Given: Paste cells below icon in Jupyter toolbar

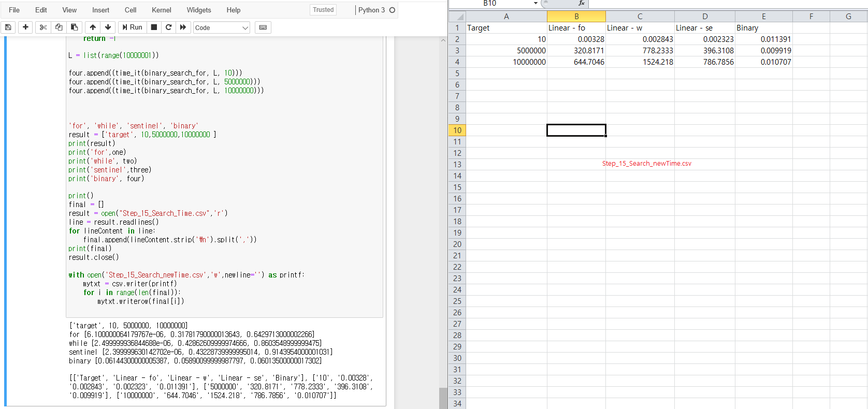Looking at the screenshot, I should [74, 27].
